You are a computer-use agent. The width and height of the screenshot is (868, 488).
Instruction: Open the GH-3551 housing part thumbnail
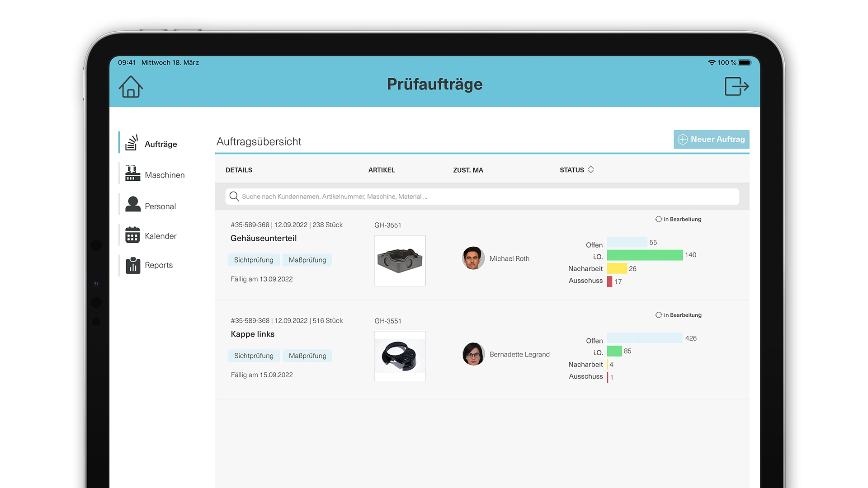(400, 261)
